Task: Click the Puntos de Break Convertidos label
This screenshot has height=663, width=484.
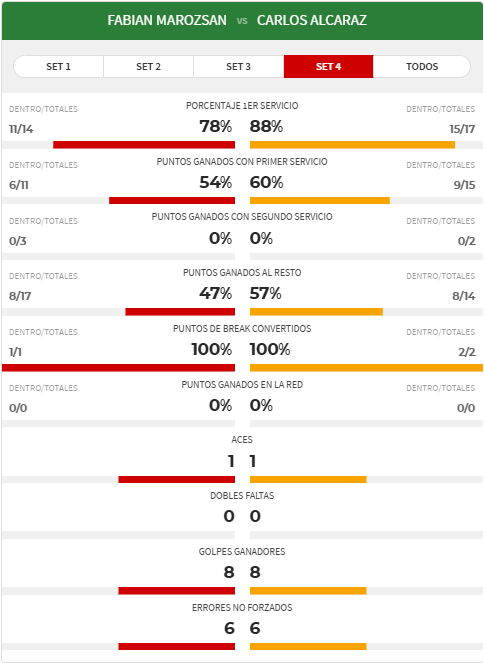Action: click(x=242, y=329)
